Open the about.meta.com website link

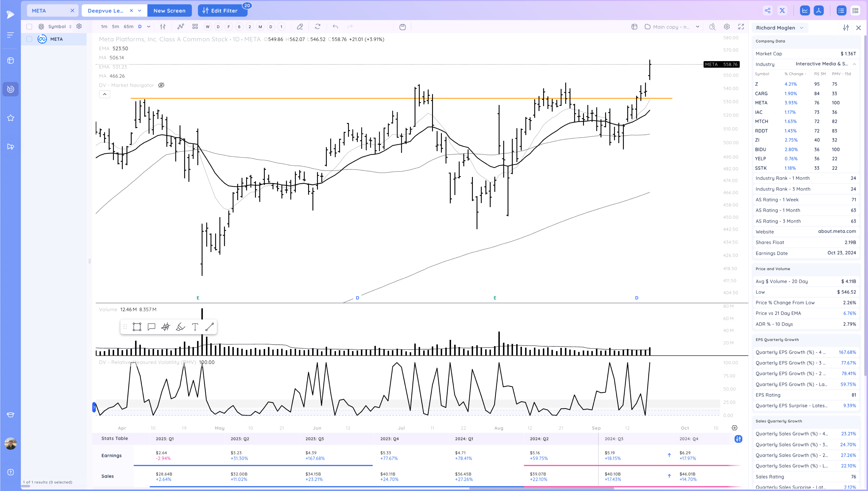837,231
